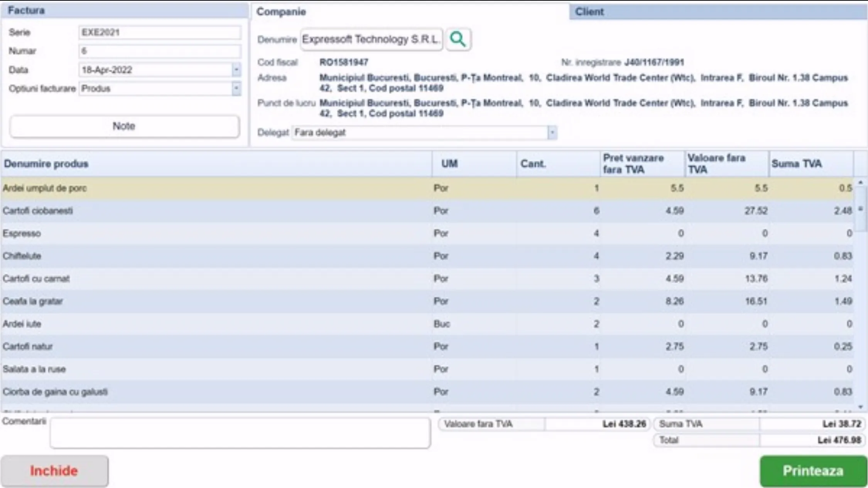This screenshot has height=488, width=868.
Task: Click the Cant. column header
Action: [x=558, y=164]
